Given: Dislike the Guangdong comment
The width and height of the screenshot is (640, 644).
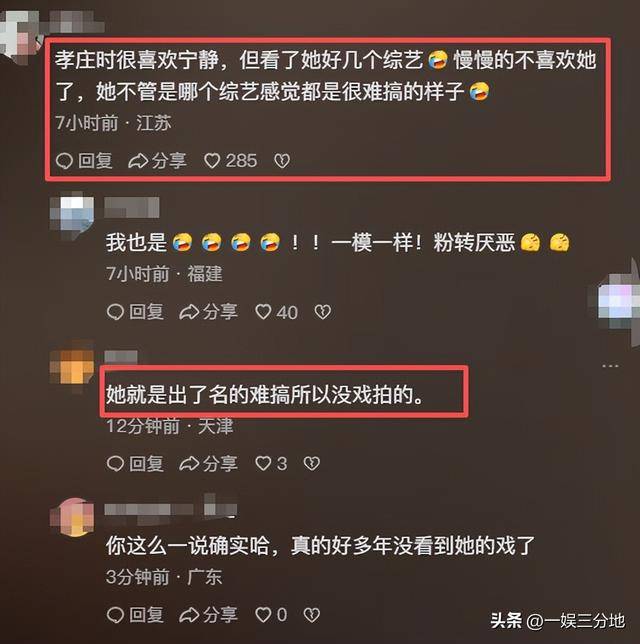Looking at the screenshot, I should click(312, 615).
